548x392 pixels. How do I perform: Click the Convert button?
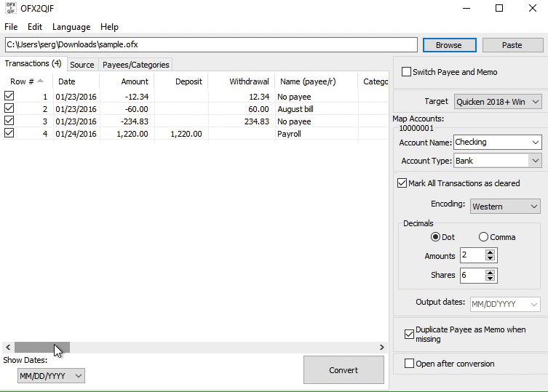coord(344,370)
